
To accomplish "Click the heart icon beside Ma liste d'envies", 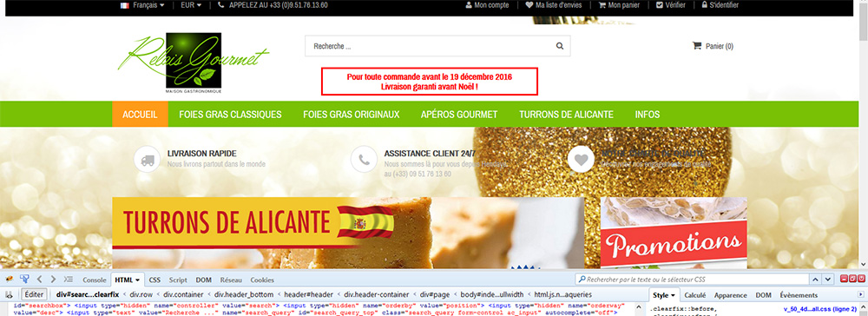I will pyautogui.click(x=529, y=5).
